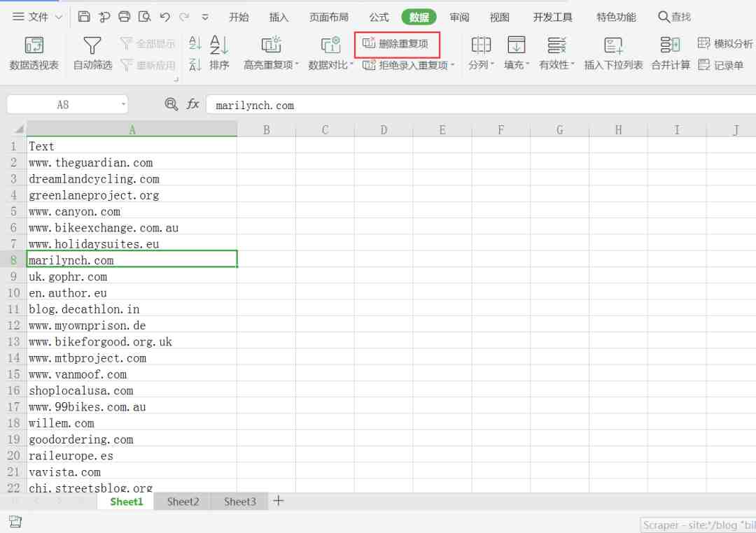Image resolution: width=756 pixels, height=533 pixels.
Task: Switch to the Sheet3 tab
Action: pyautogui.click(x=240, y=502)
